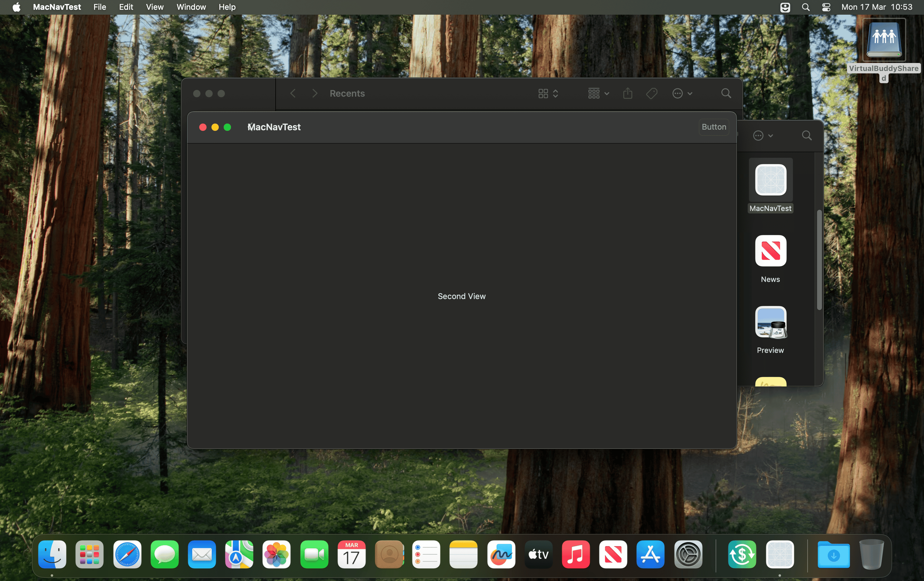Open the Window menu
This screenshot has width=924, height=581.
tap(191, 7)
